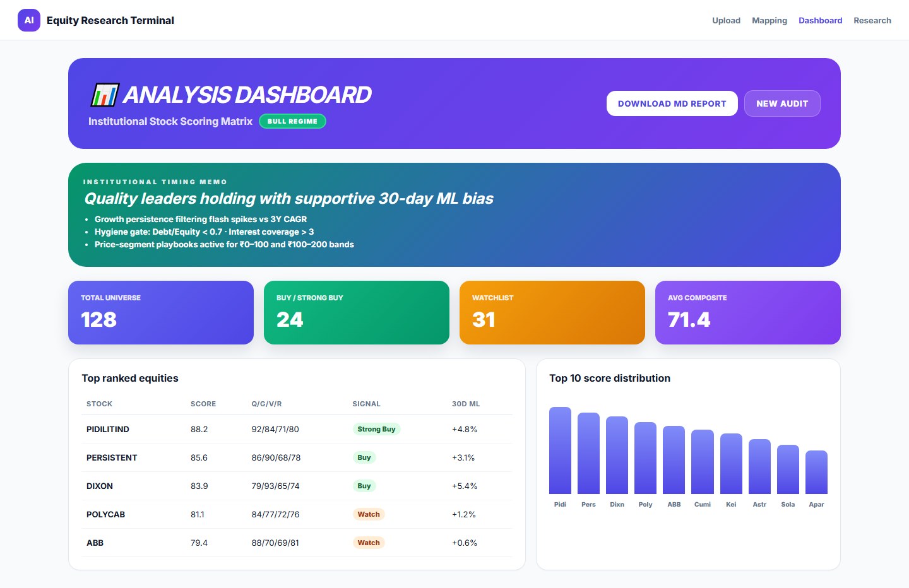The height and width of the screenshot is (588, 909).
Task: Click DIXON's Buy signal badge
Action: pos(364,486)
